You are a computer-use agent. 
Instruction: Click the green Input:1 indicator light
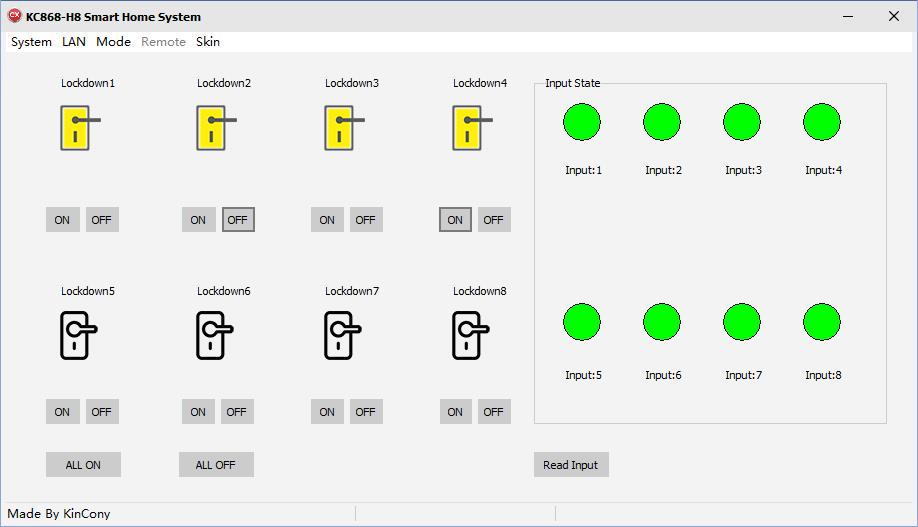tap(582, 122)
